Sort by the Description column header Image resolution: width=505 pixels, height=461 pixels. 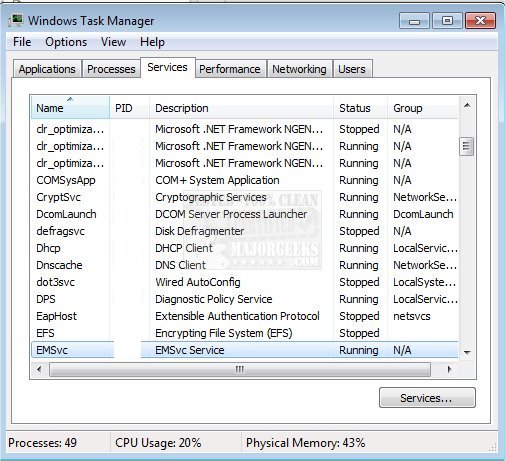(x=241, y=108)
